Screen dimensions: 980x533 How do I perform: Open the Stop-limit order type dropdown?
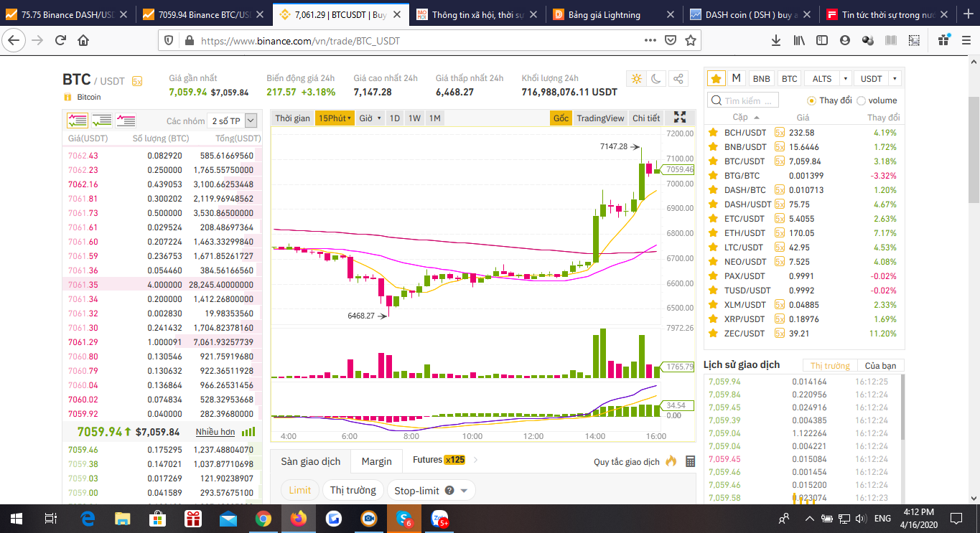(x=463, y=491)
